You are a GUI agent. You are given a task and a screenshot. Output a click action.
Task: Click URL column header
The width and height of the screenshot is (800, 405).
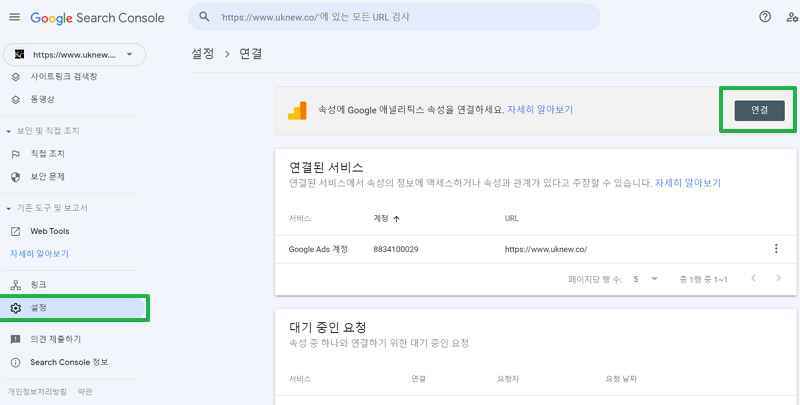pyautogui.click(x=511, y=218)
